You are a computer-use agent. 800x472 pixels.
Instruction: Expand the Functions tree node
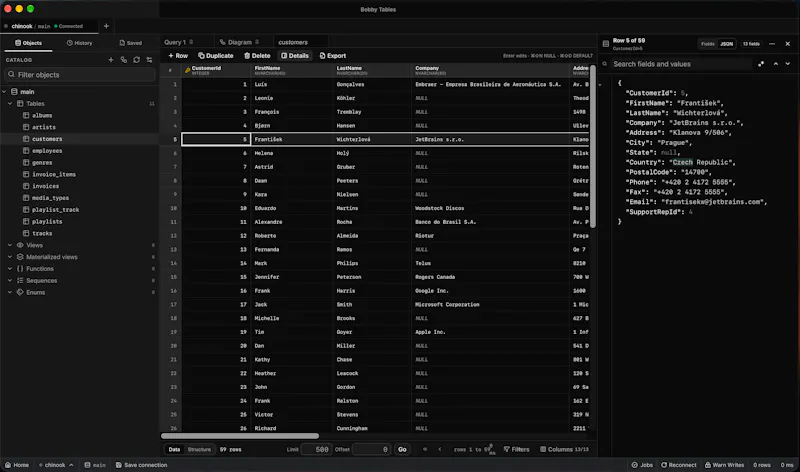pos(10,268)
